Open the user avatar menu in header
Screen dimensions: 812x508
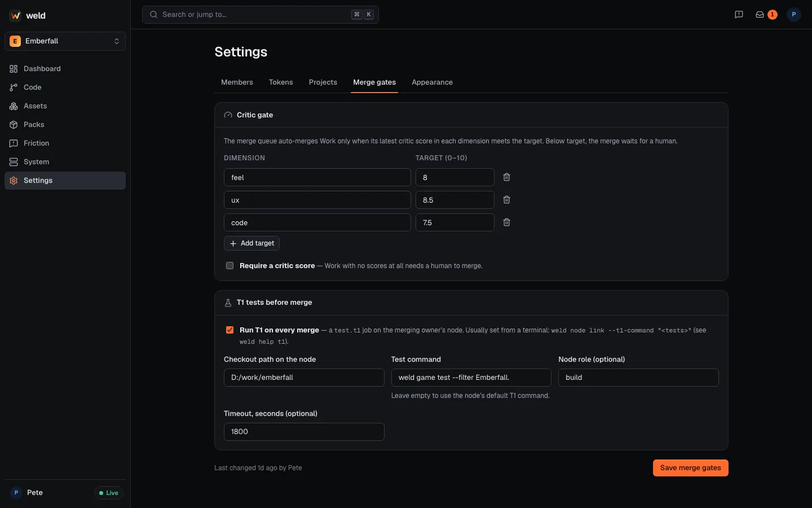point(793,15)
